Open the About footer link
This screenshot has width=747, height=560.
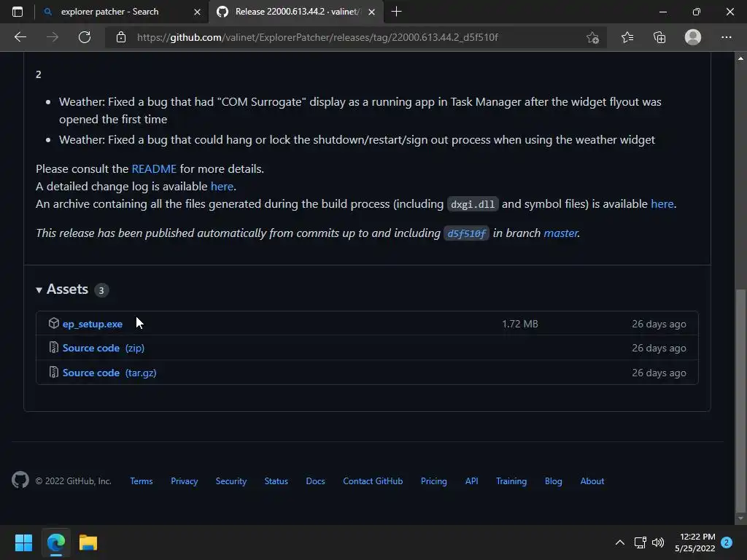pyautogui.click(x=592, y=481)
